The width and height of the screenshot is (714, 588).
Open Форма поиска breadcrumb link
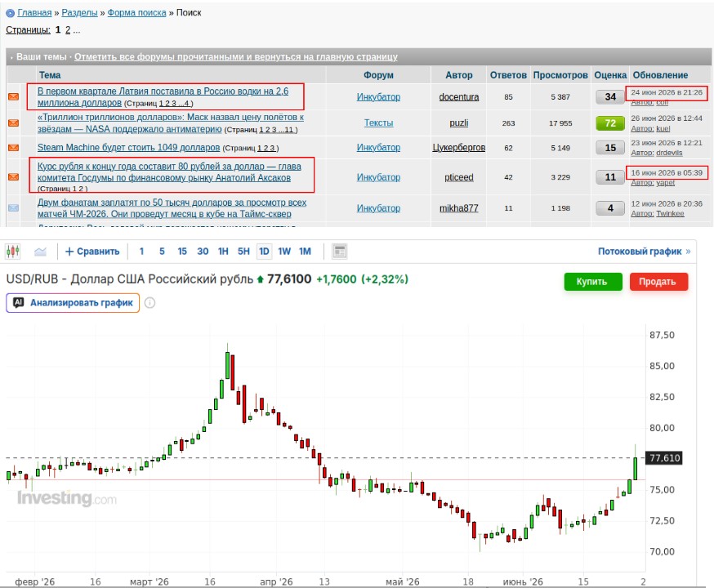[136, 13]
